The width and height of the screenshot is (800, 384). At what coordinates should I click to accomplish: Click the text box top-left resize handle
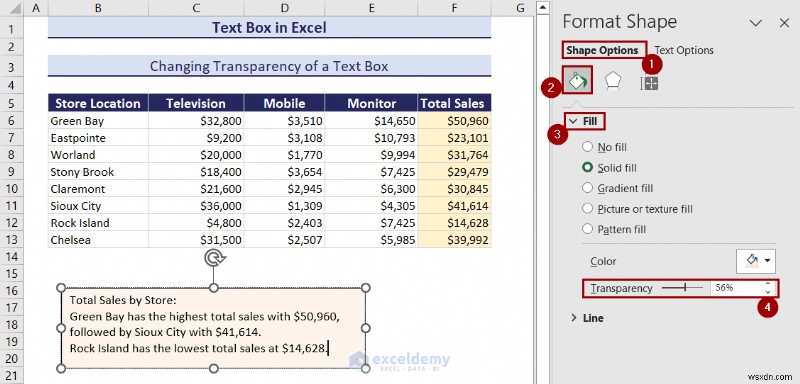[x=61, y=288]
